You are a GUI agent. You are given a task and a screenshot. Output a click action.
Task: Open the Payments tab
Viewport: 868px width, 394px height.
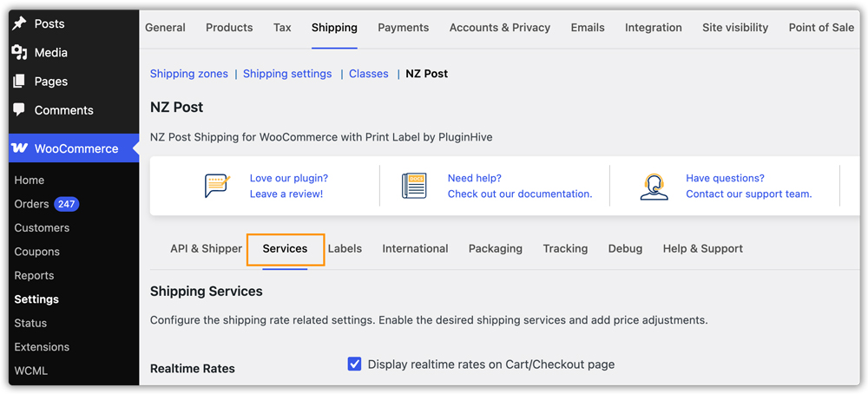[x=404, y=28]
